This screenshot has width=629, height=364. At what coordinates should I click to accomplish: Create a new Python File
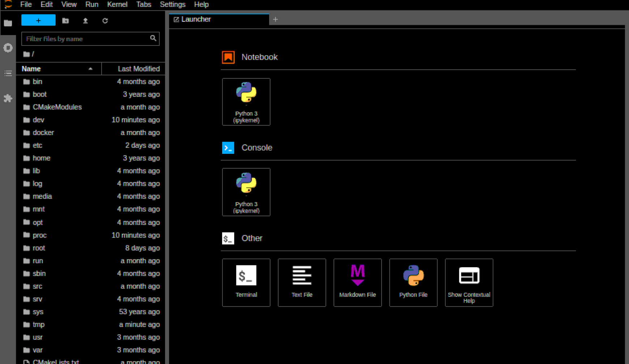[x=413, y=282]
